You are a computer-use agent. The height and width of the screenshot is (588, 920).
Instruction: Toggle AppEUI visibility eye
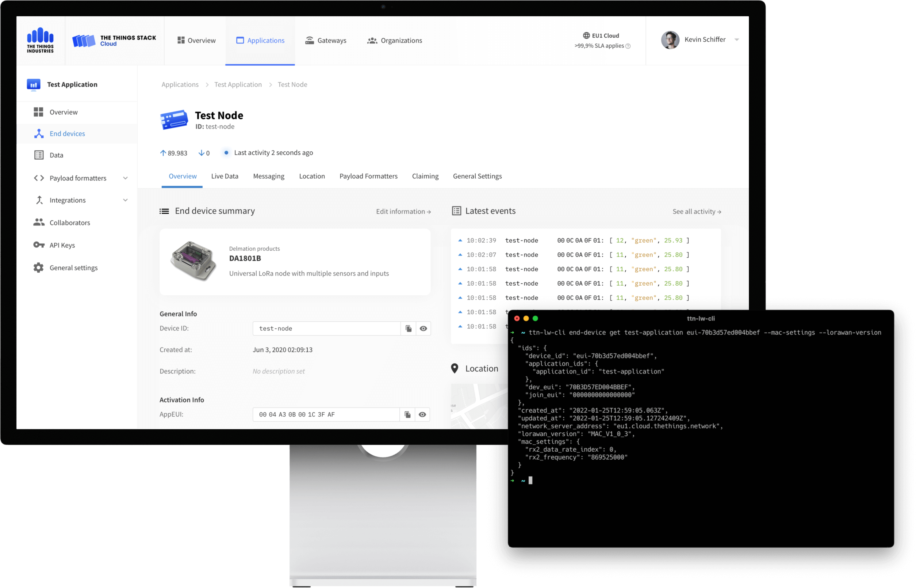pyautogui.click(x=422, y=414)
